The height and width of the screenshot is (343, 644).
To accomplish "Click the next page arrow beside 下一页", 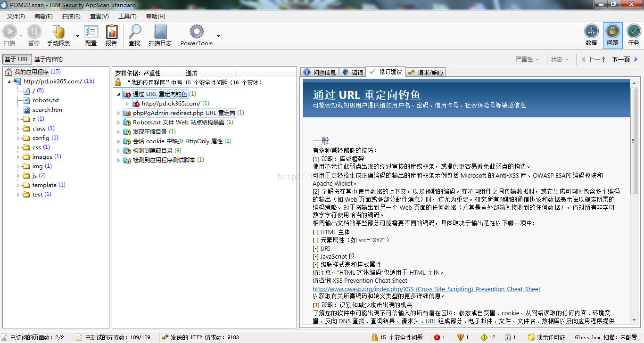I will 636,59.
